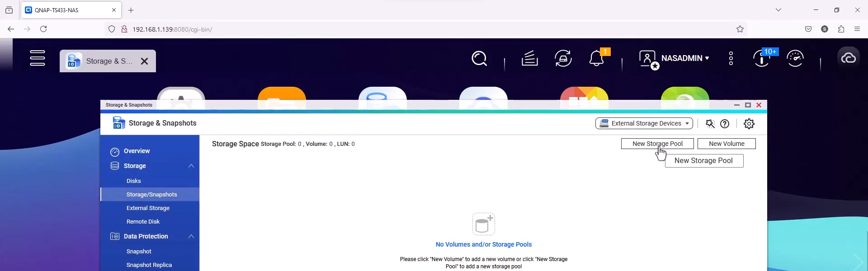The width and height of the screenshot is (868, 271).
Task: Open Save to Pocket icon
Action: click(x=808, y=29)
